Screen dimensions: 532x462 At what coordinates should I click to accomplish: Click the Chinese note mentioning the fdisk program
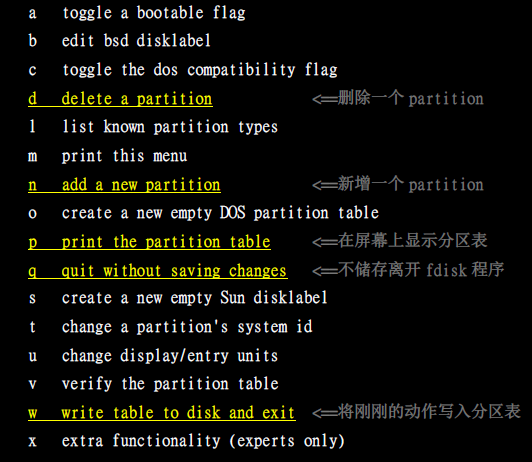(408, 270)
